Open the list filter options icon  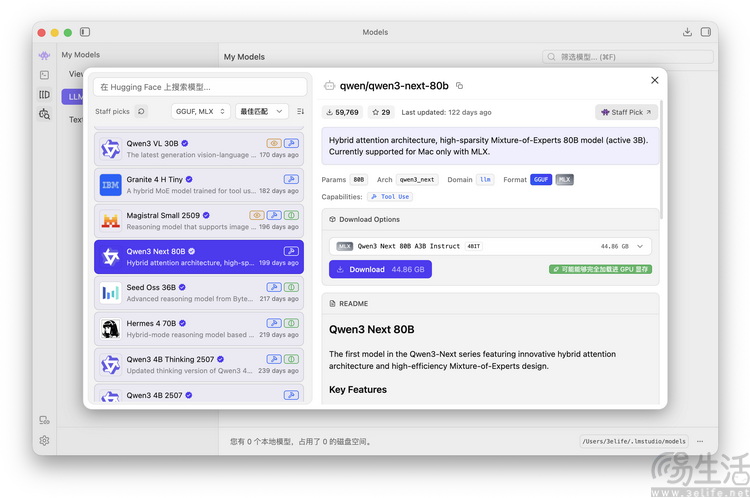(x=300, y=111)
